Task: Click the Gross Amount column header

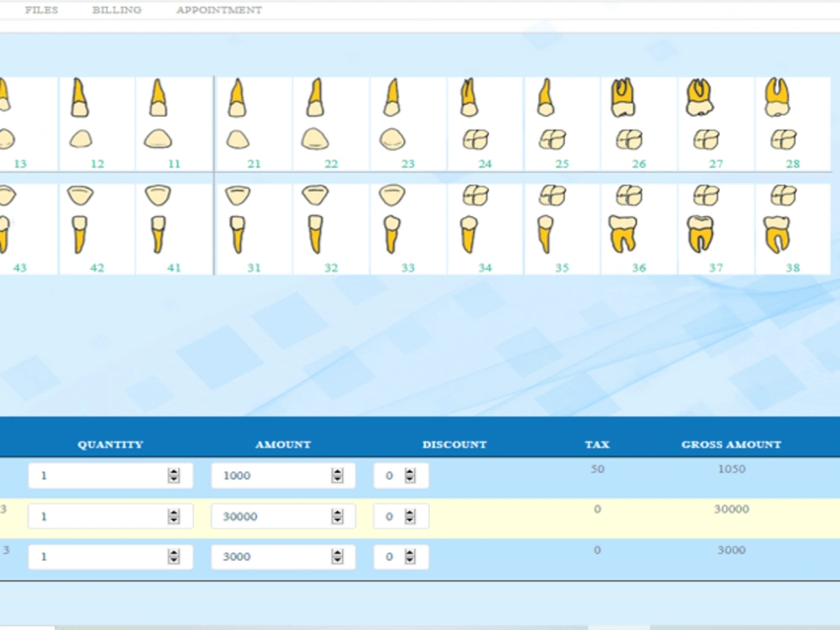Action: click(732, 444)
